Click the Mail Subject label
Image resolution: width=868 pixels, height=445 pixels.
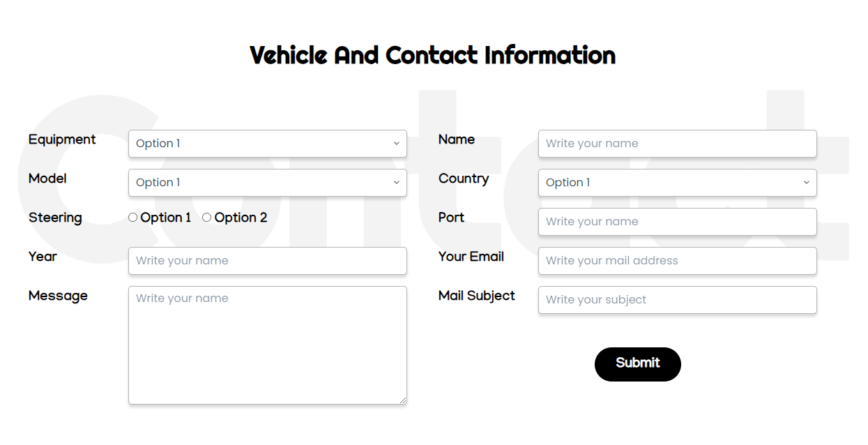pos(477,296)
